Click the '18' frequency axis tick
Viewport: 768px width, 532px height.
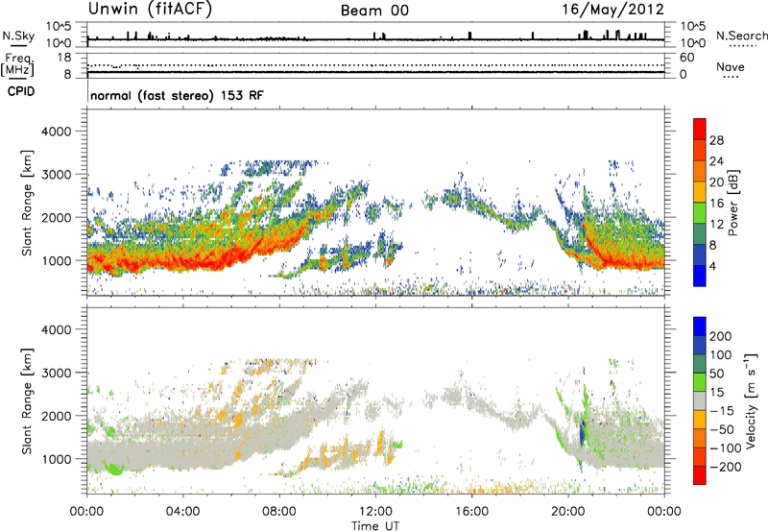tap(63, 58)
